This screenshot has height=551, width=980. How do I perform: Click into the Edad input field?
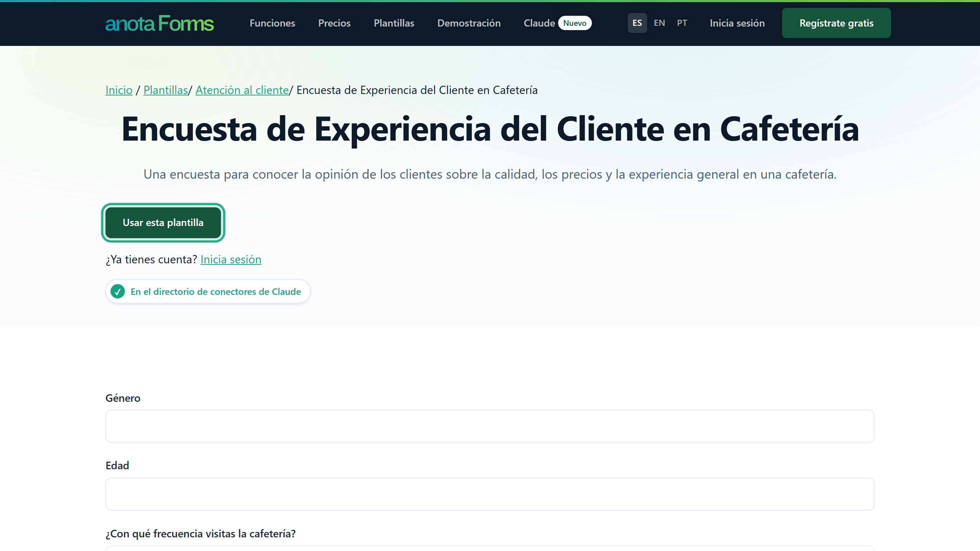pyautogui.click(x=490, y=494)
